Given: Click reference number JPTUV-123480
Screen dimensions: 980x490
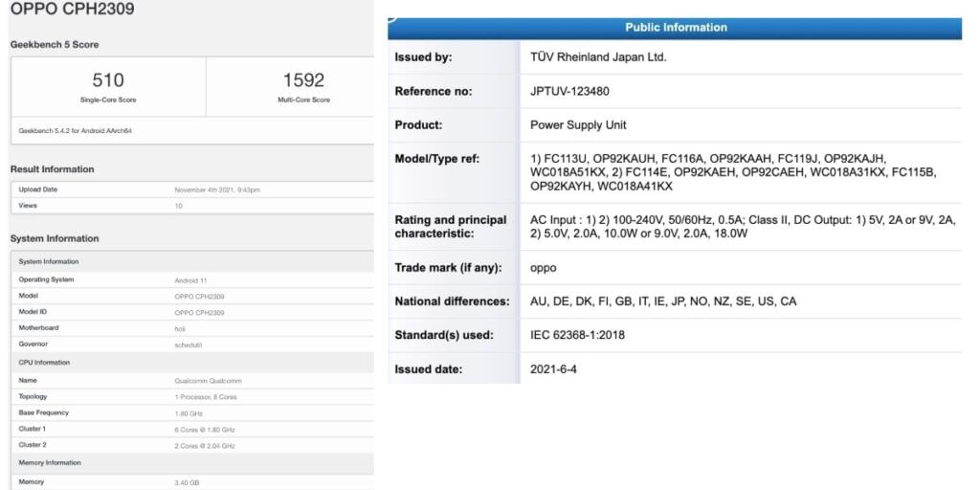Looking at the screenshot, I should pos(569,91).
